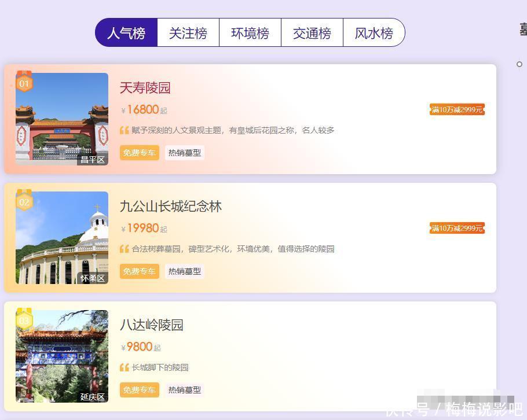This screenshot has height=420, width=527.
Task: Click 热销墓型 tag under 天寿陵园
Action: pyautogui.click(x=185, y=153)
